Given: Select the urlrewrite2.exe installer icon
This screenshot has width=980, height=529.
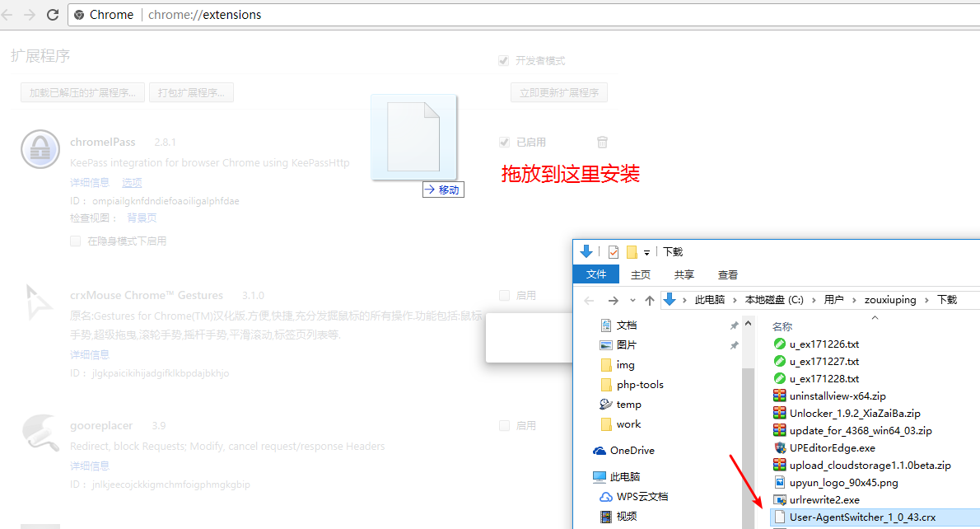Looking at the screenshot, I should pos(779,499).
